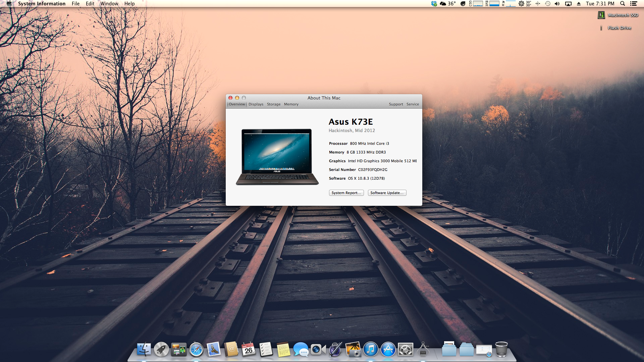Click the clock showing Tue 7:31 PM

[x=600, y=4]
